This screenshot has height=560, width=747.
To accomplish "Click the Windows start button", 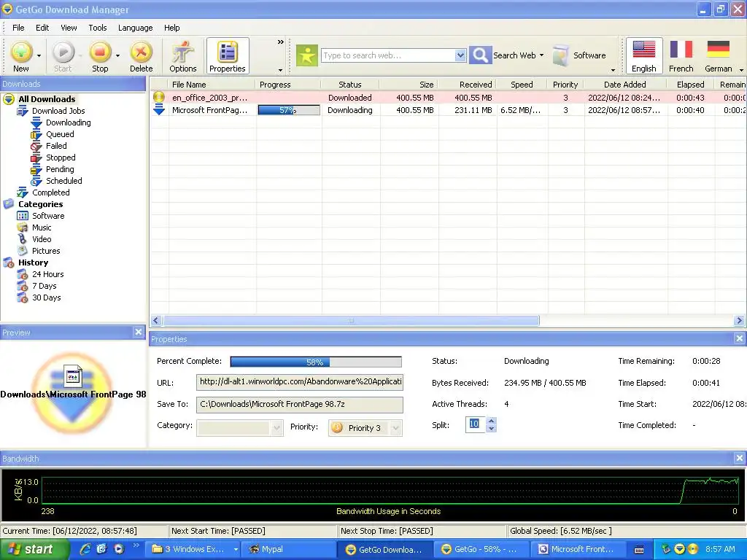I will click(x=34, y=549).
